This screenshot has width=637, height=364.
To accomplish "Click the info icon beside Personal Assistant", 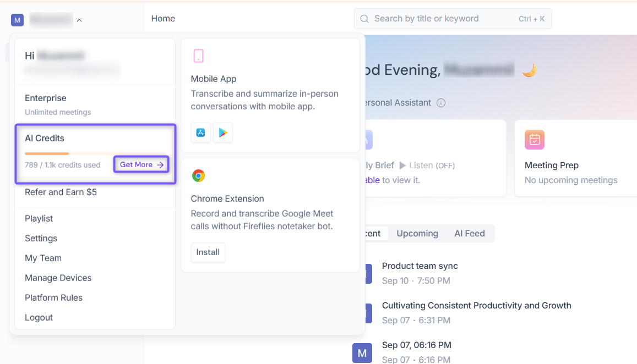I will pos(441,103).
